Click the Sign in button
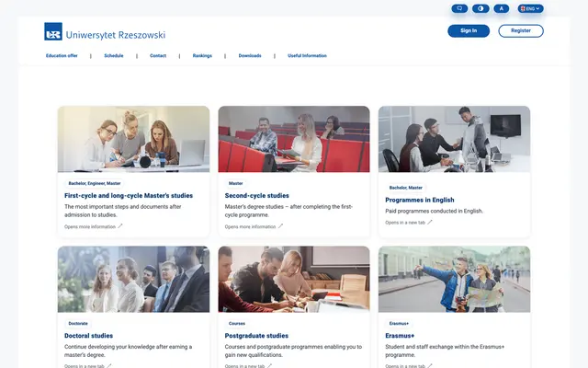The image size is (588, 368). tap(469, 30)
